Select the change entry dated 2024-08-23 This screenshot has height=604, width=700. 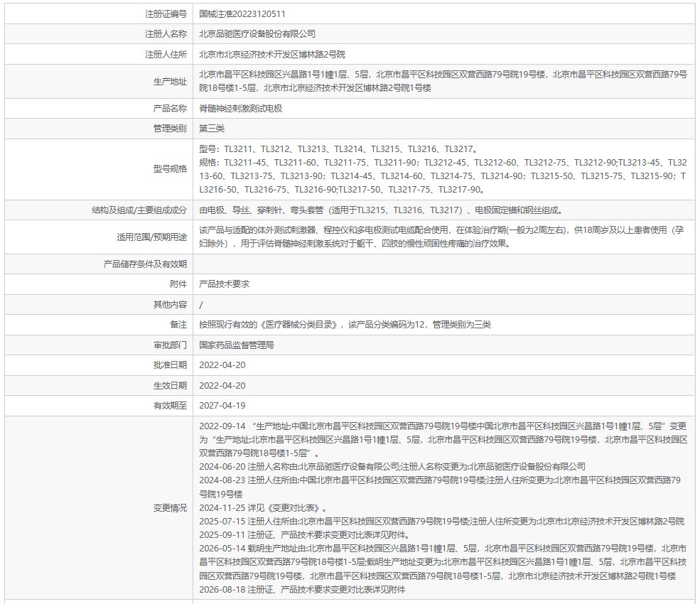coord(440,487)
